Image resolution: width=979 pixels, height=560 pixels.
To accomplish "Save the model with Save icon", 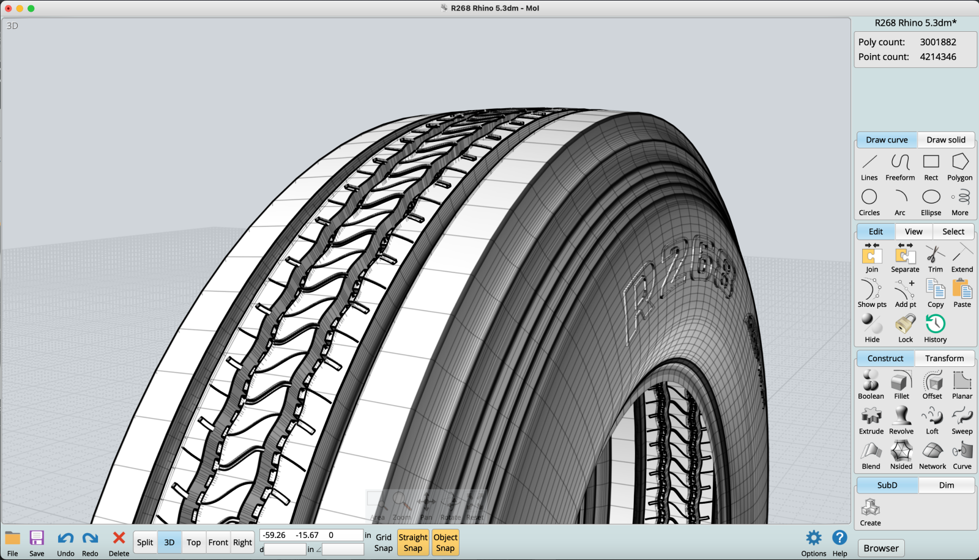I will coord(37,543).
